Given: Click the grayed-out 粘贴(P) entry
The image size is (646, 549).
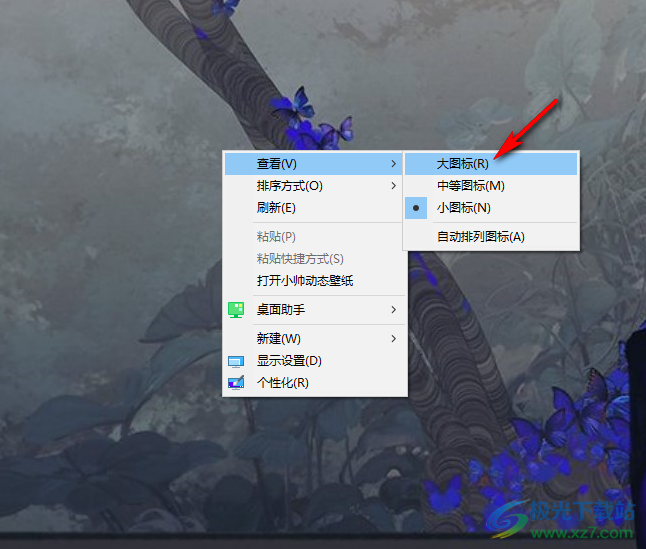Looking at the screenshot, I should click(314, 237).
